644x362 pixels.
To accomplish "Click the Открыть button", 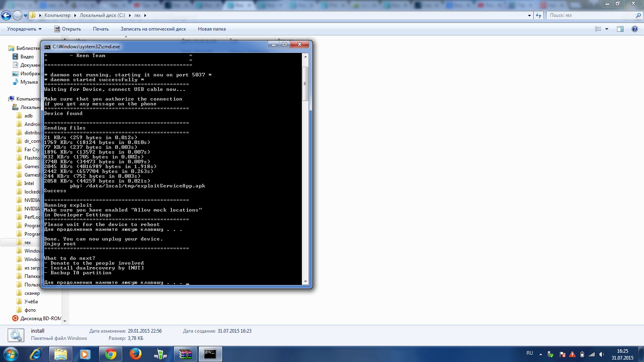I will pyautogui.click(x=68, y=29).
